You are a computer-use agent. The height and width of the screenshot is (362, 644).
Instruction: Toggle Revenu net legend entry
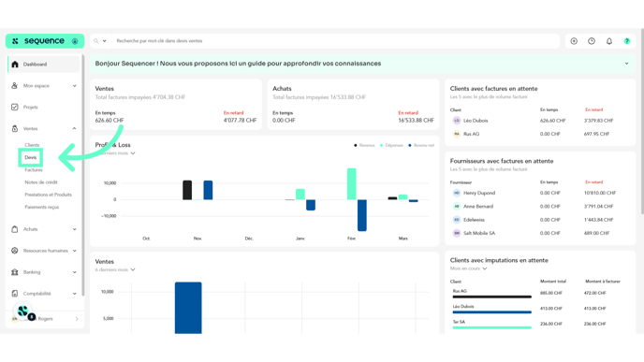tap(421, 145)
